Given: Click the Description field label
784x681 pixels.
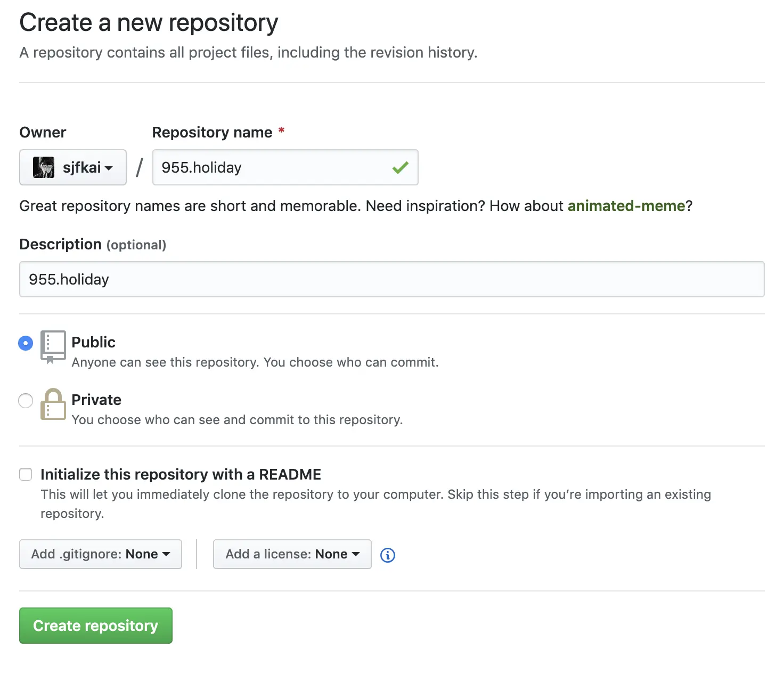Looking at the screenshot, I should tap(60, 244).
